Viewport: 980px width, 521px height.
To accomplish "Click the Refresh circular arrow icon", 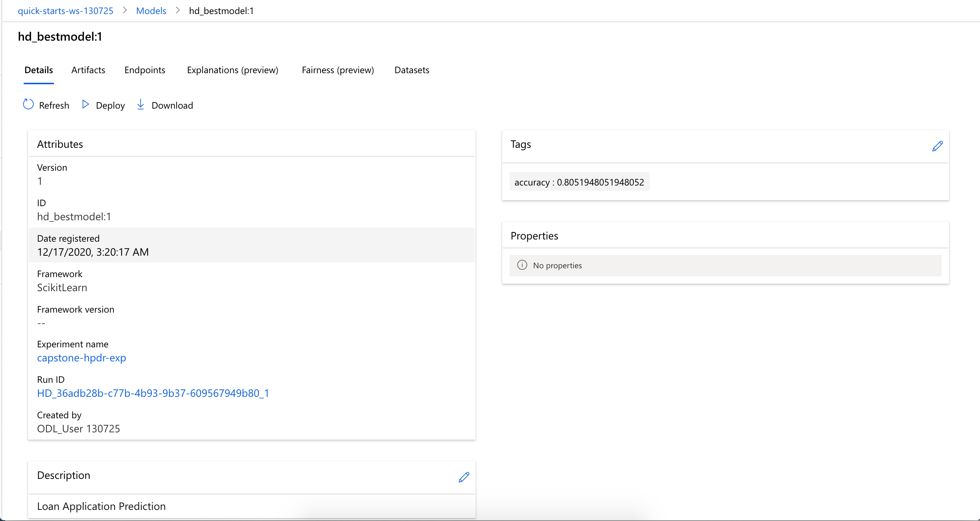I will [28, 105].
